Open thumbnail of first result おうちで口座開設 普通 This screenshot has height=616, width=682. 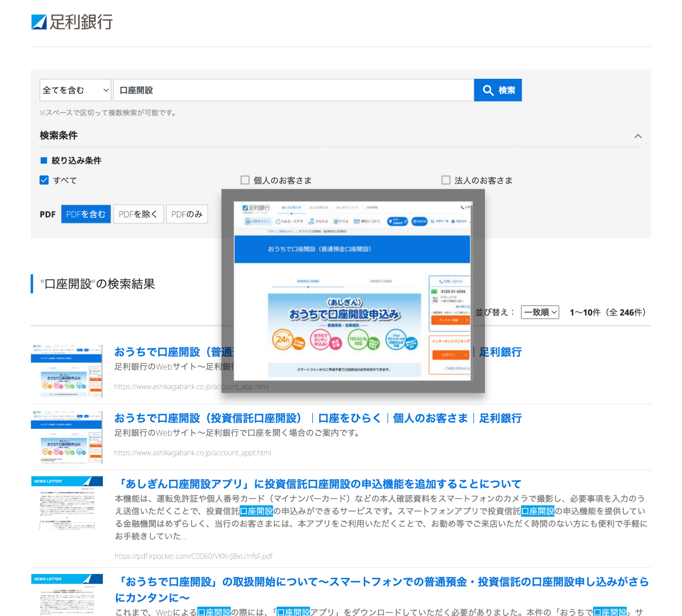click(x=67, y=371)
